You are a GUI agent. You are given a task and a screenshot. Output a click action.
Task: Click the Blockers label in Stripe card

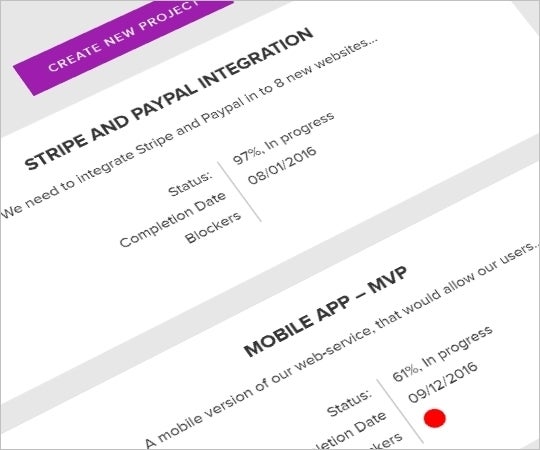pyautogui.click(x=213, y=228)
